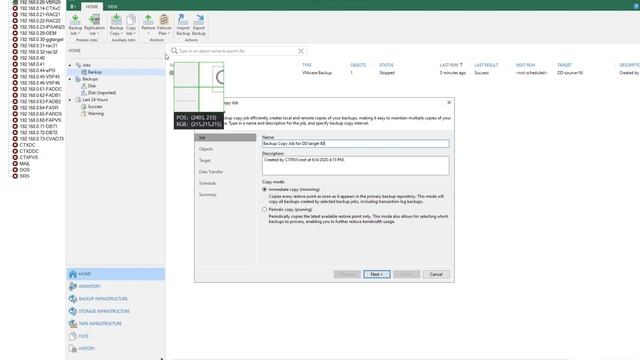
Task: Open the Inventory view icon
Action: [73, 287]
